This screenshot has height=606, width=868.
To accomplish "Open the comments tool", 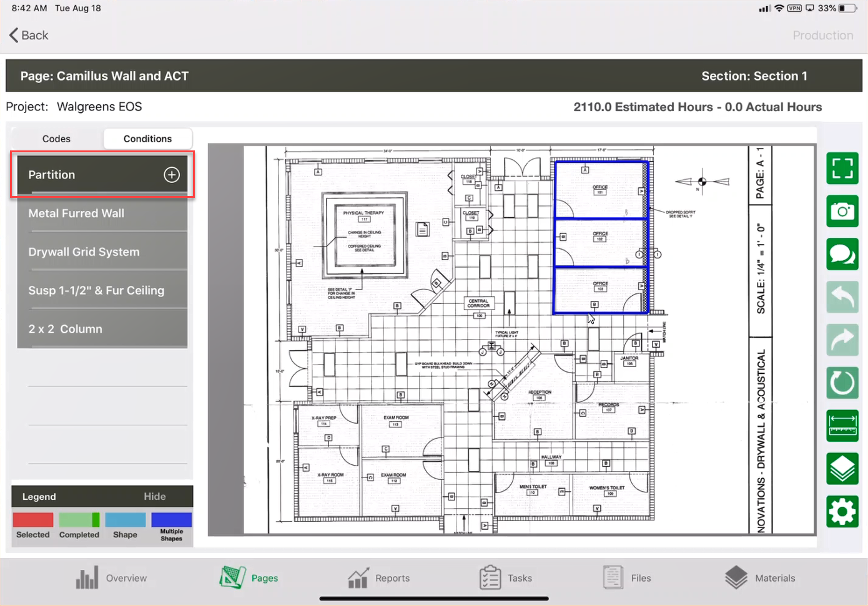I will [842, 254].
